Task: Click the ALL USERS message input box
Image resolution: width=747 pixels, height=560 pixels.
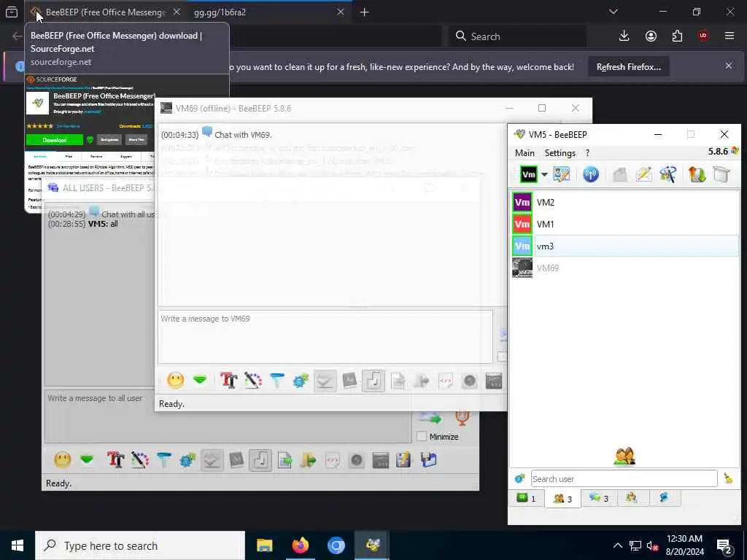Action: pos(228,416)
